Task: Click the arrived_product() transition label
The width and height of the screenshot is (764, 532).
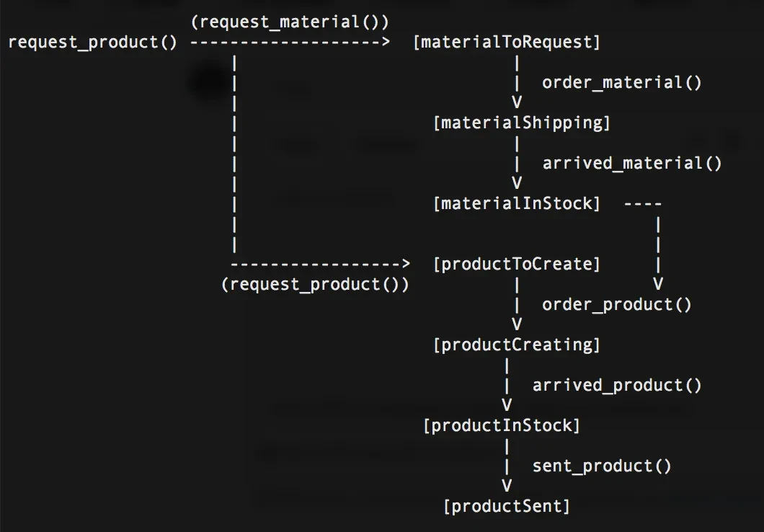Action: pyautogui.click(x=616, y=385)
